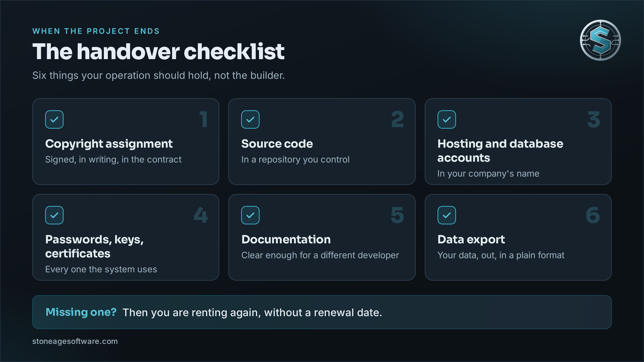Viewport: 644px width, 362px height.
Task: Click the number 1 on Copyright card
Action: point(204,119)
